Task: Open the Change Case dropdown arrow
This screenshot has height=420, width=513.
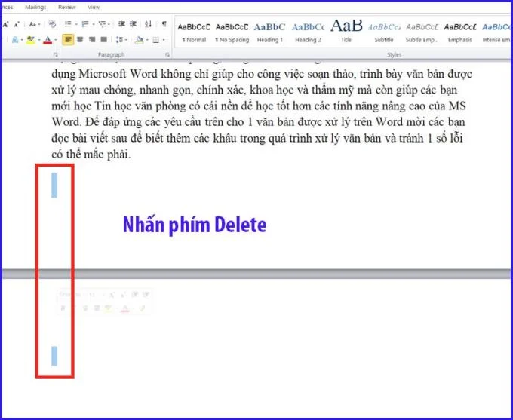Action: click(x=39, y=25)
